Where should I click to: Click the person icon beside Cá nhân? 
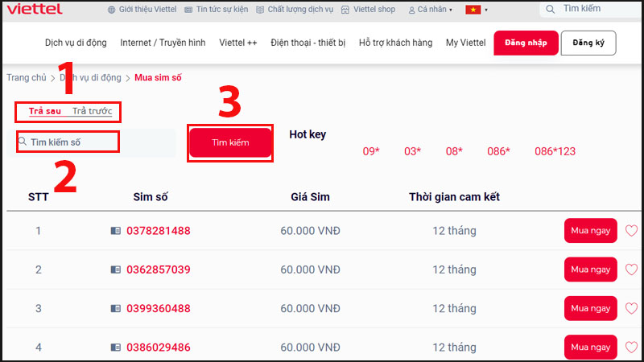coord(411,10)
